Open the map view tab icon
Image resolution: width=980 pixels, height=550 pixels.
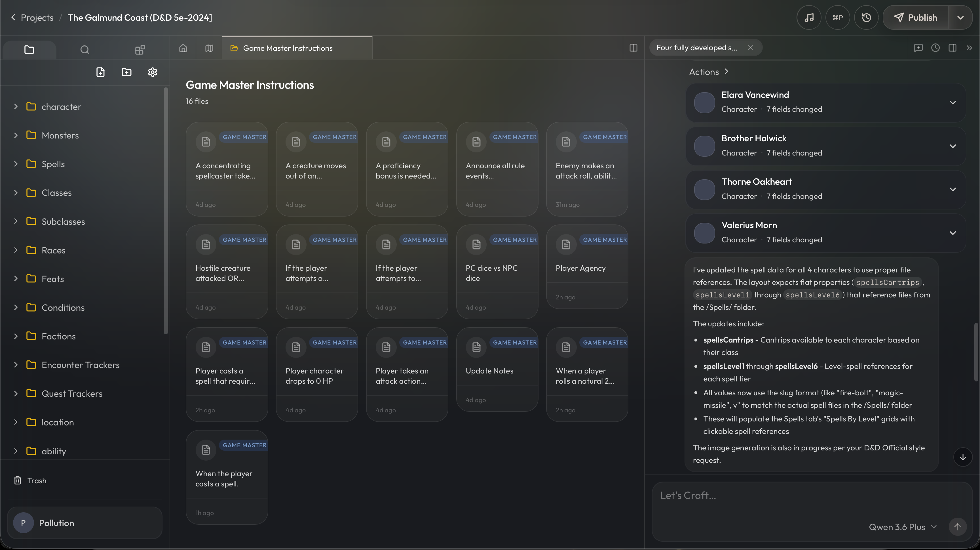pyautogui.click(x=209, y=48)
